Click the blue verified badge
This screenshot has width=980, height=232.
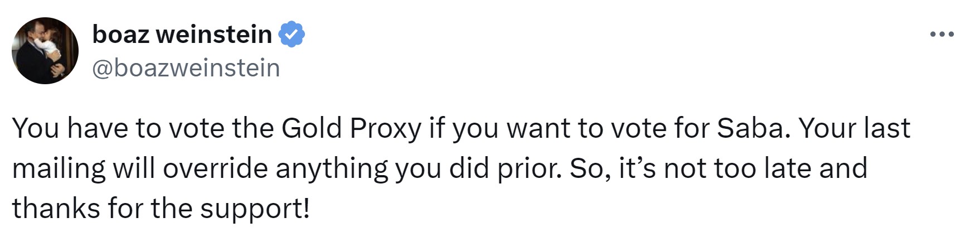point(292,35)
